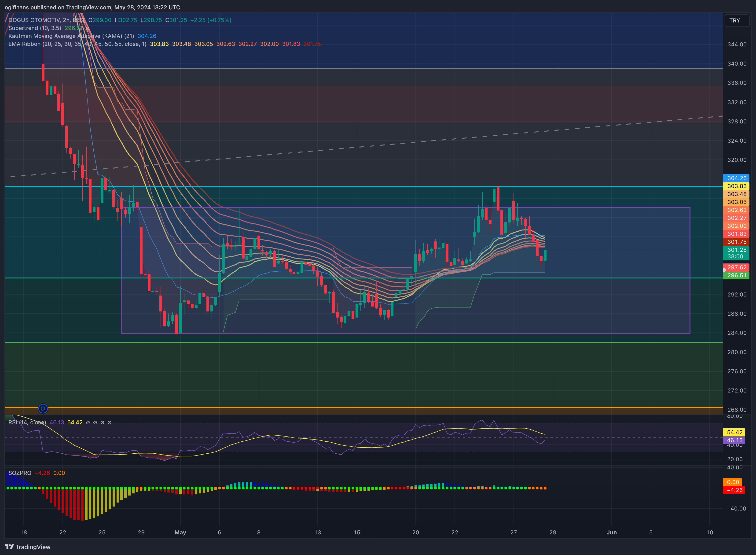
Task: Open the TRY currency selector
Action: pyautogui.click(x=737, y=21)
